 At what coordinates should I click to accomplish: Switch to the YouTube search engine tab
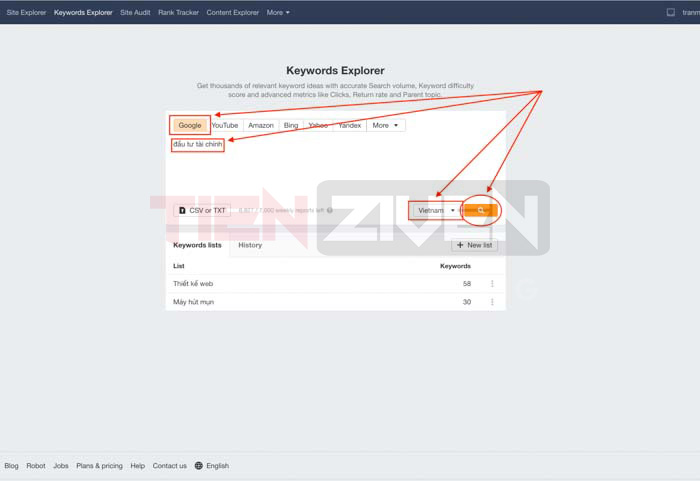(225, 125)
